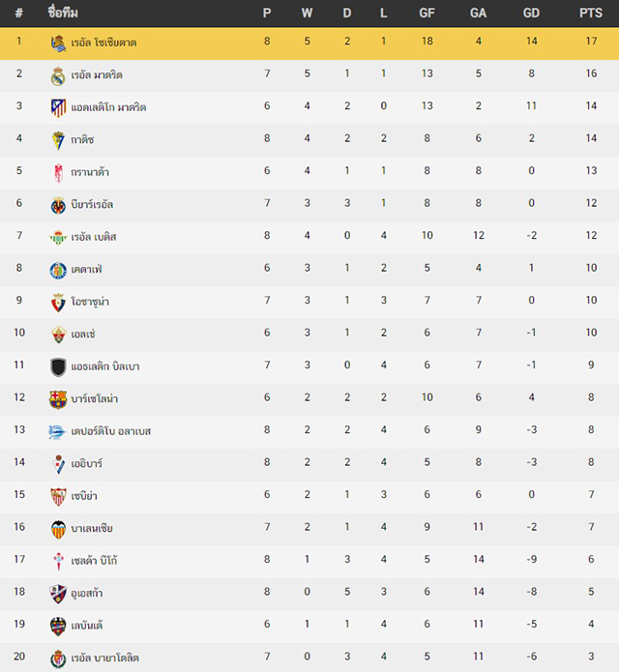Click the Real Sociedad club crest
This screenshot has height=672, width=619.
pos(58,43)
